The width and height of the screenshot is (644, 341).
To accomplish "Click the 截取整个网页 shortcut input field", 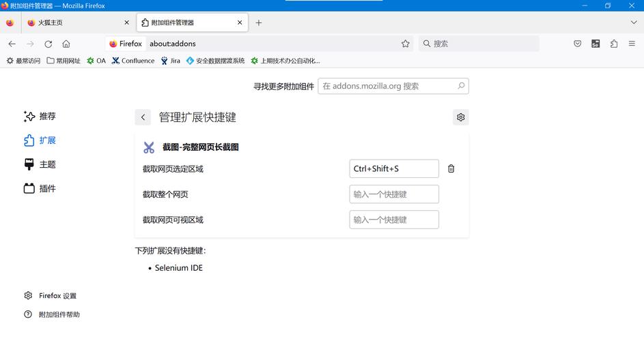I will 393,194.
